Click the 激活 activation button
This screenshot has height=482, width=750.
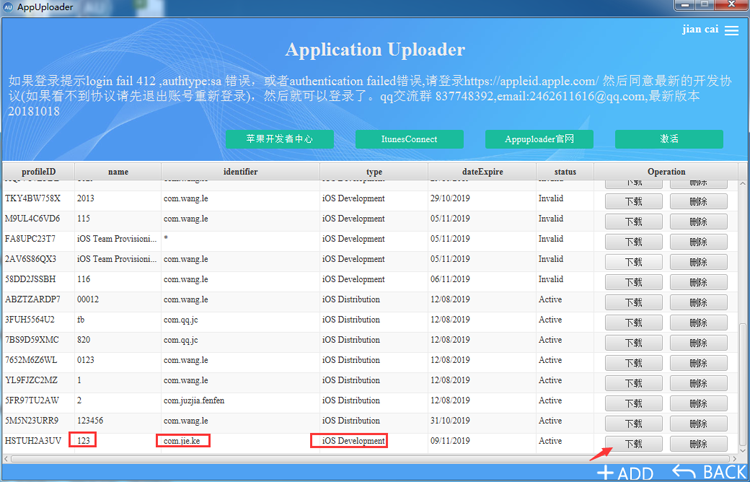(x=669, y=139)
